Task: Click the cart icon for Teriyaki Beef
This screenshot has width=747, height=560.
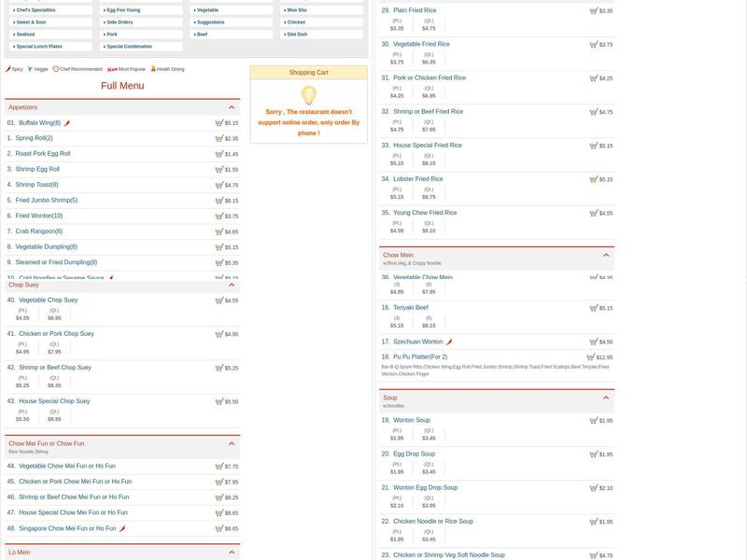Action: click(x=594, y=308)
